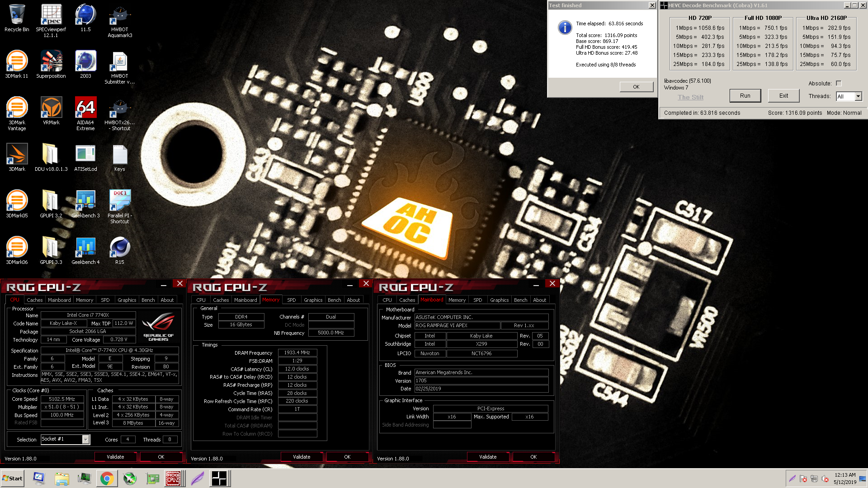Switch to CPU tab in Mainboard CPU-Z window

(387, 300)
